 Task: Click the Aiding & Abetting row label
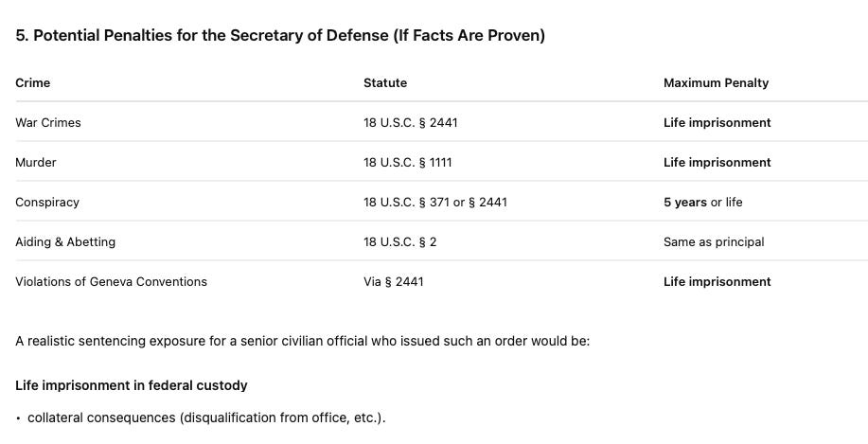65,242
